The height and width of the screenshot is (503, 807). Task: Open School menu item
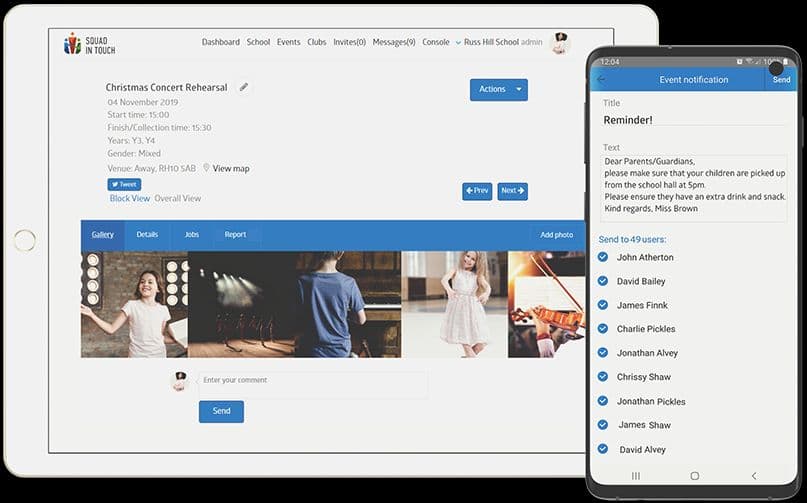pos(258,42)
